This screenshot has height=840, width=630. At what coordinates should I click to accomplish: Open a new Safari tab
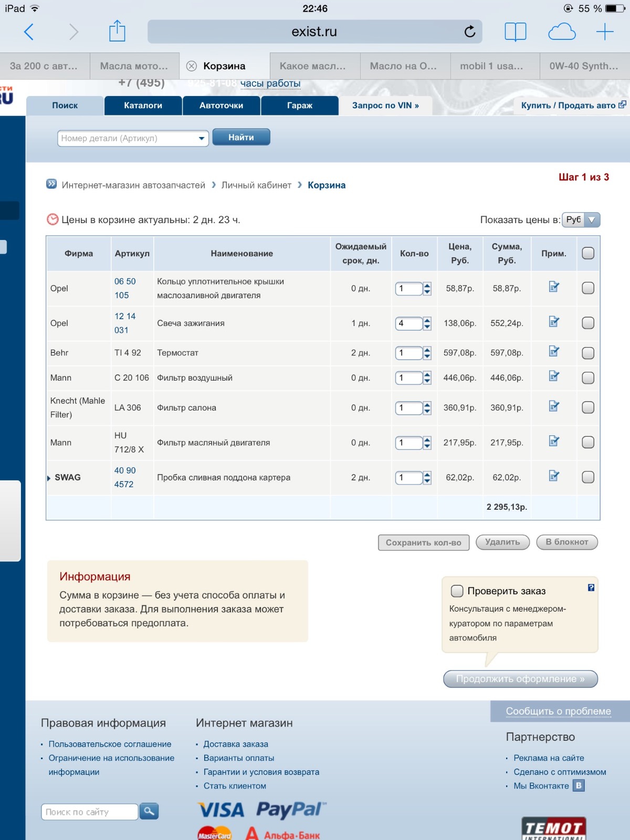click(605, 32)
